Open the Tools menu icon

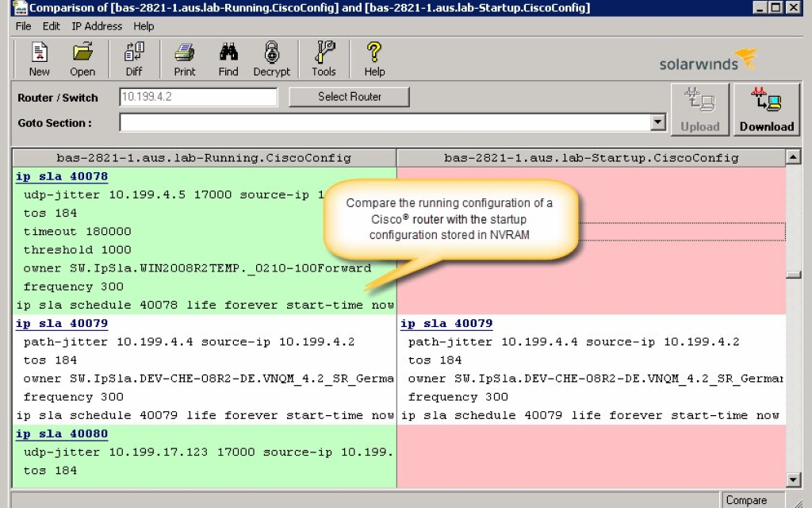pyautogui.click(x=324, y=58)
